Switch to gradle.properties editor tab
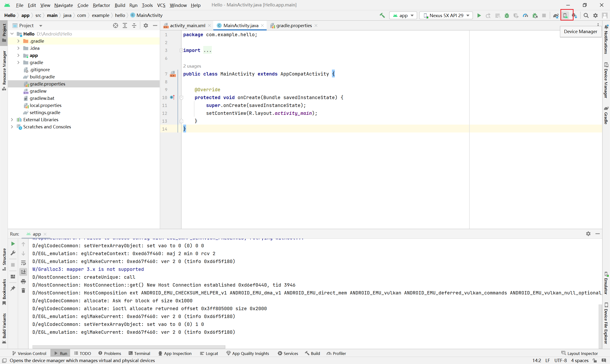 coord(294,25)
